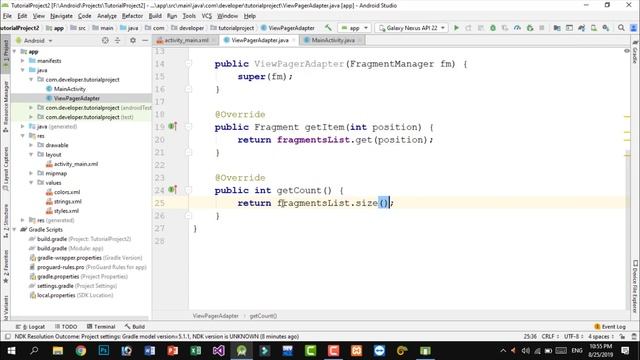Toggle the tool window quick-access icon in status bar
The image size is (640, 360).
[7, 336]
